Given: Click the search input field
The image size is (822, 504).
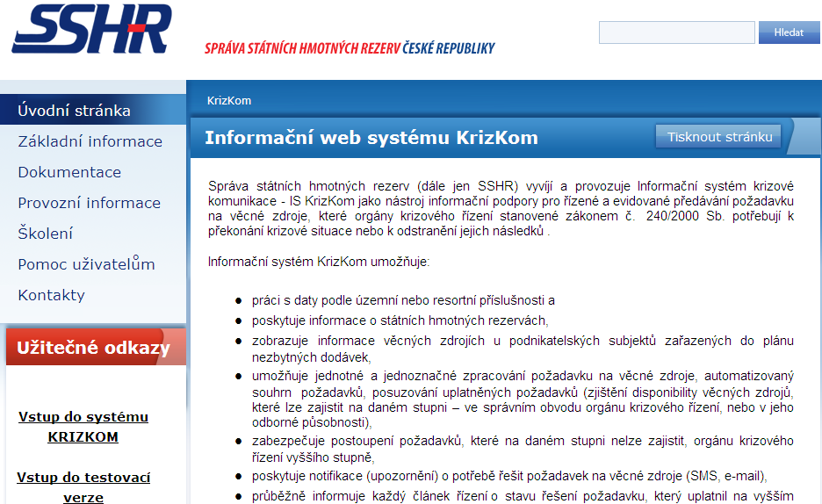Looking at the screenshot, I should [677, 32].
